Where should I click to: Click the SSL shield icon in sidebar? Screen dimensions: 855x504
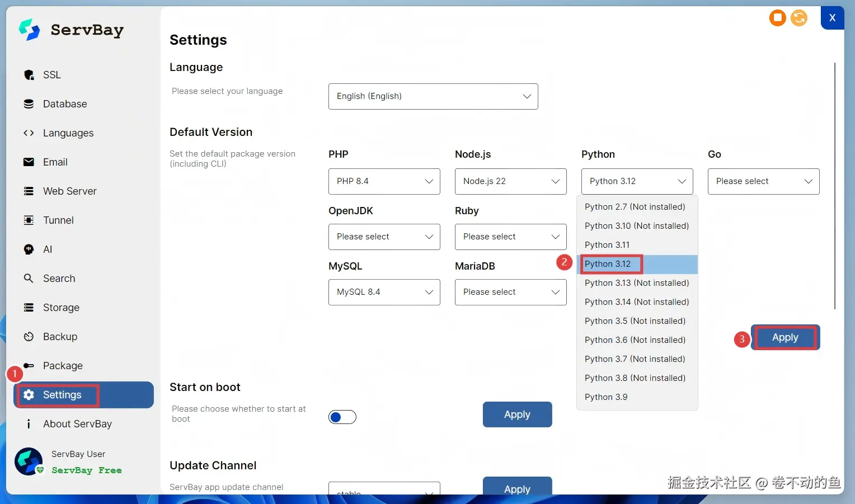click(29, 75)
